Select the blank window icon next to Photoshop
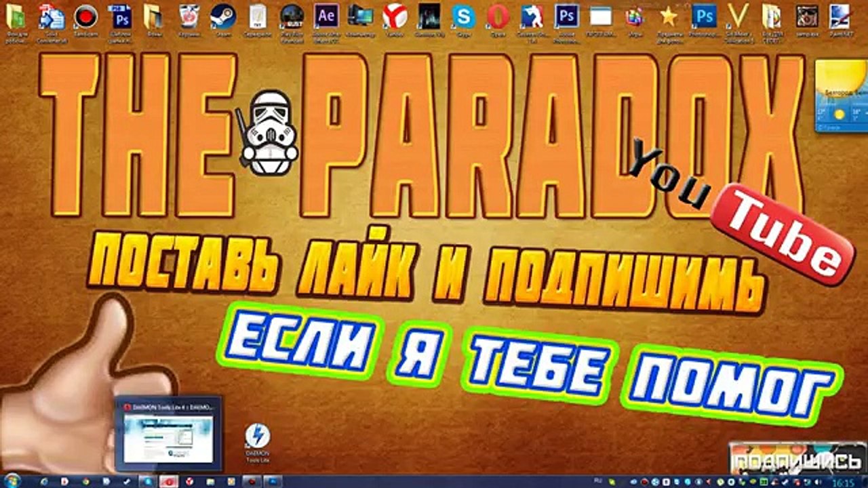 601,19
